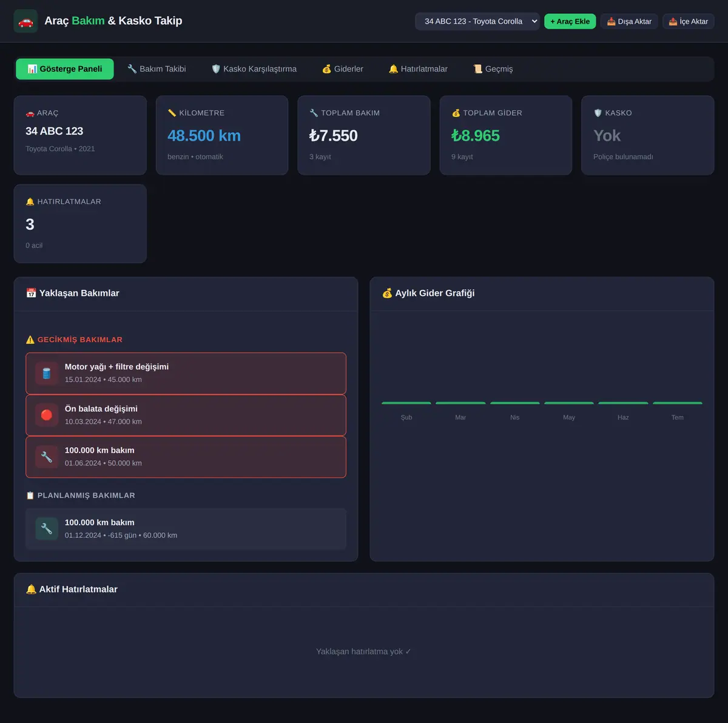The height and width of the screenshot is (723, 728).
Task: Click the wrench icon of planned 100.000 km bakım
Action: pyautogui.click(x=47, y=529)
